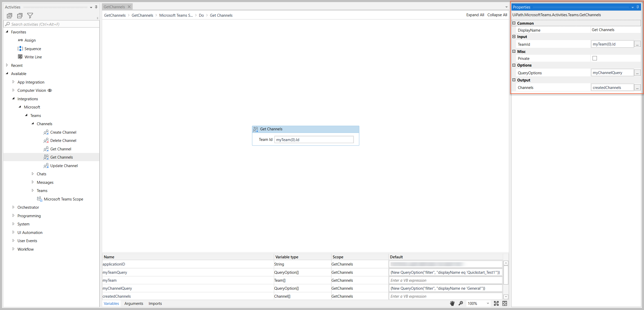The width and height of the screenshot is (644, 310).
Task: Click the fit to screen icon
Action: tap(496, 304)
